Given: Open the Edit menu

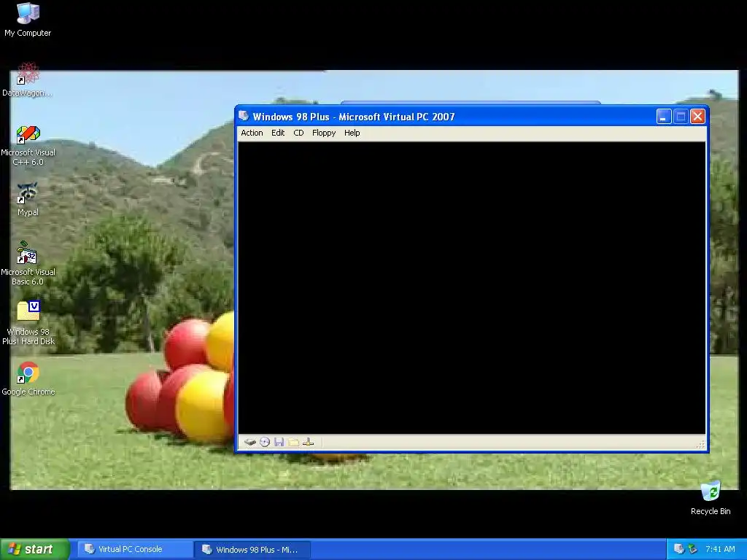Looking at the screenshot, I should (x=278, y=133).
